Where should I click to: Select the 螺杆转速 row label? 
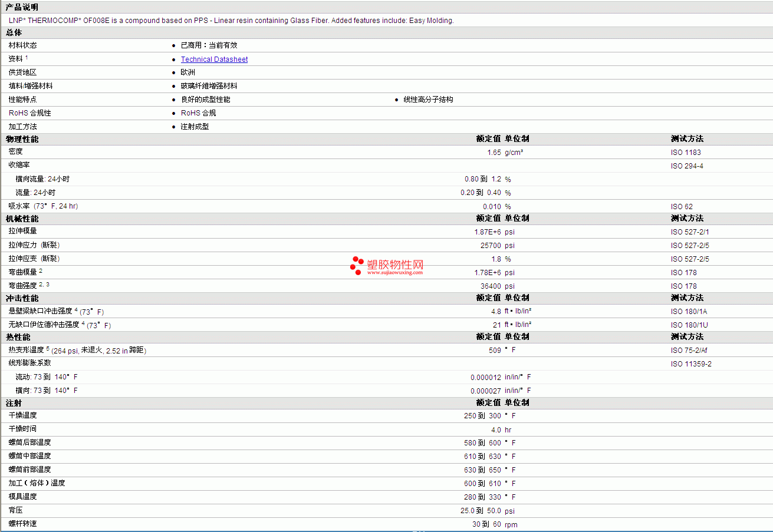coord(22,524)
